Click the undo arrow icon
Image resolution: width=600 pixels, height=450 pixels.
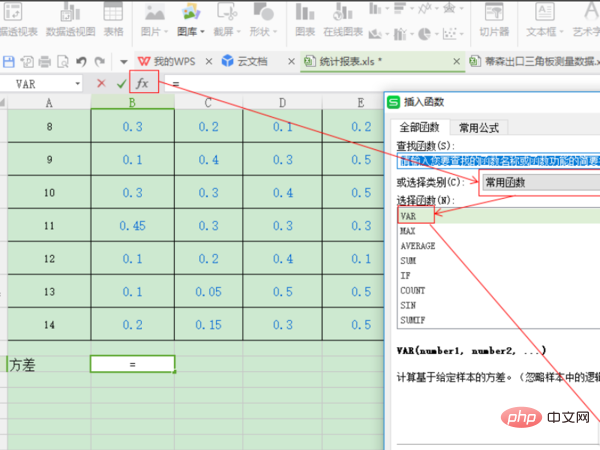pyautogui.click(x=81, y=61)
